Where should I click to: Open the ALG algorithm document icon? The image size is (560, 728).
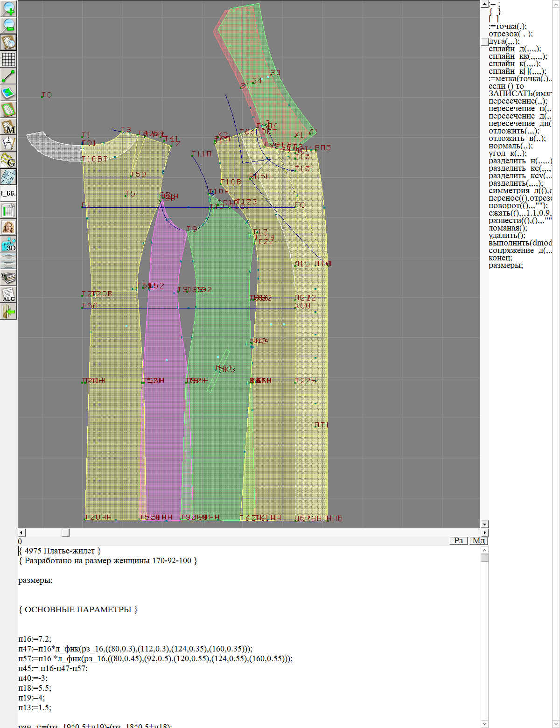pyautogui.click(x=8, y=294)
